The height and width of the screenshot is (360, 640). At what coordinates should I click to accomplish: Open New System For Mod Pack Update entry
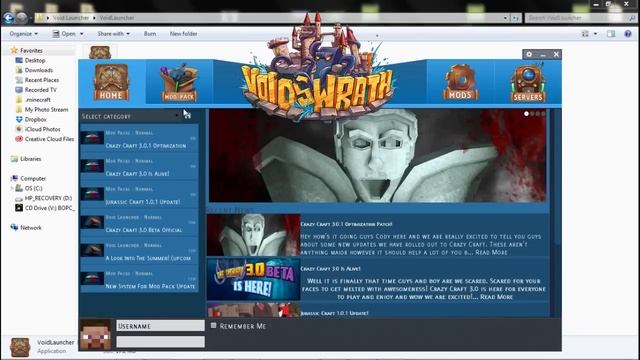(x=139, y=280)
